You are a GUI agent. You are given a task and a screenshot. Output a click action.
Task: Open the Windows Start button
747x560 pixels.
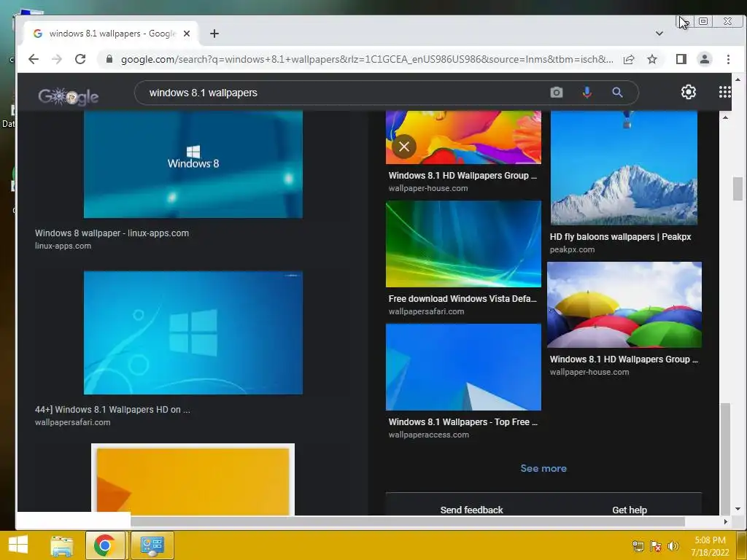(18, 545)
